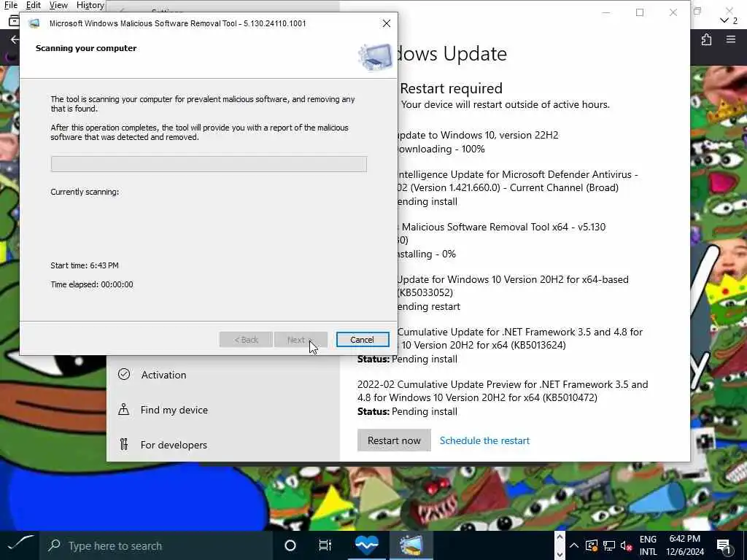
Task: Expand the hidden system tray icons
Action: 573,545
